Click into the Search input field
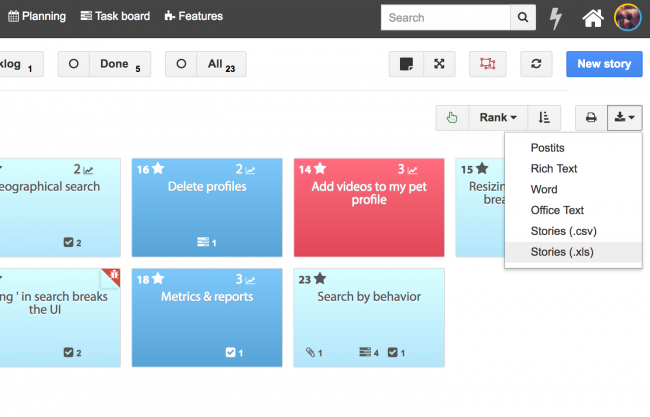Image resolution: width=650 pixels, height=417 pixels. click(445, 17)
